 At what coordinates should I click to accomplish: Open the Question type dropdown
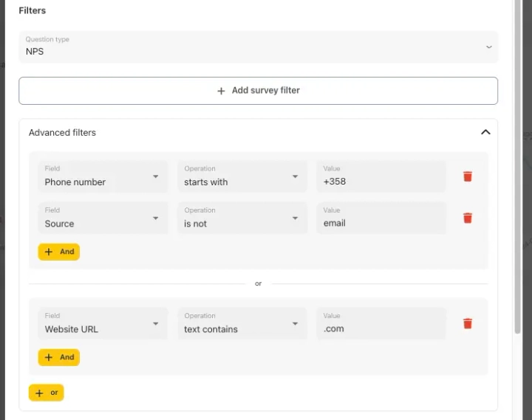(259, 47)
